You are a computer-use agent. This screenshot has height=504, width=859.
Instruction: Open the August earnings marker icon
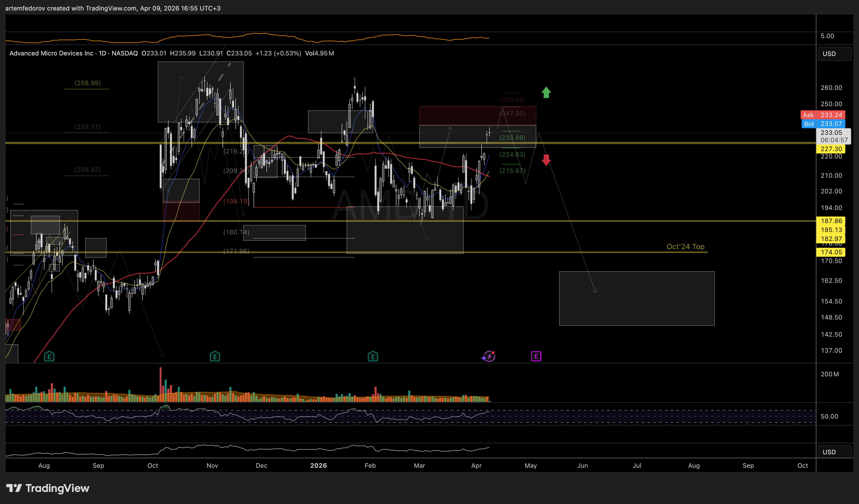[49, 357]
